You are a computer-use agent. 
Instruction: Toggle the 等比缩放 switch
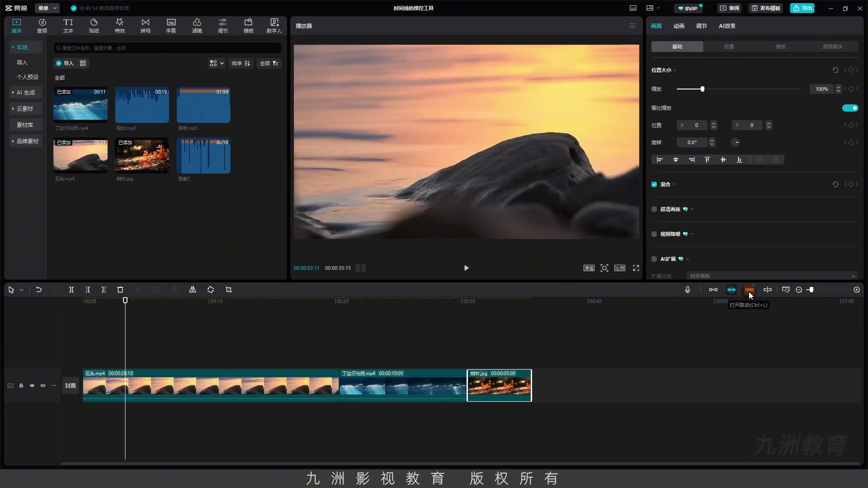pyautogui.click(x=850, y=108)
